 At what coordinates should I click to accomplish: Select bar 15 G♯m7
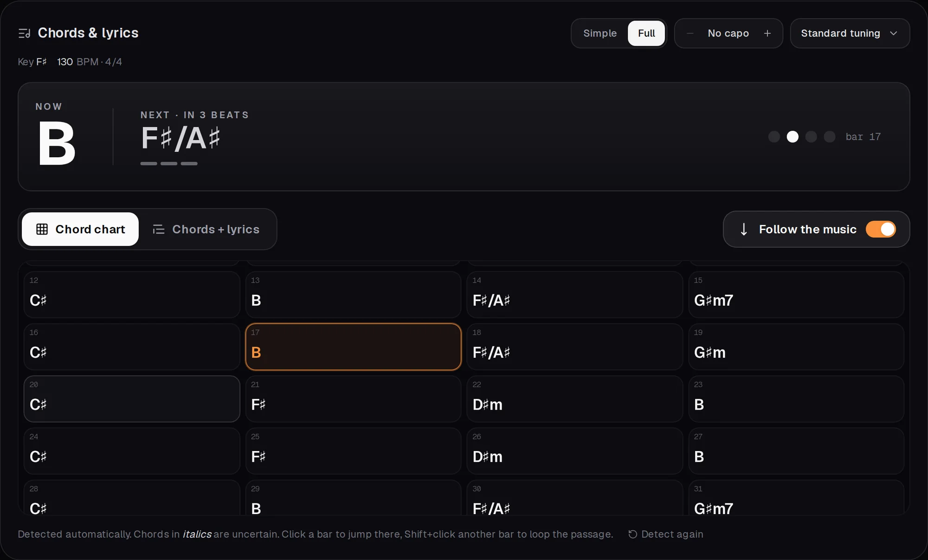coord(796,295)
